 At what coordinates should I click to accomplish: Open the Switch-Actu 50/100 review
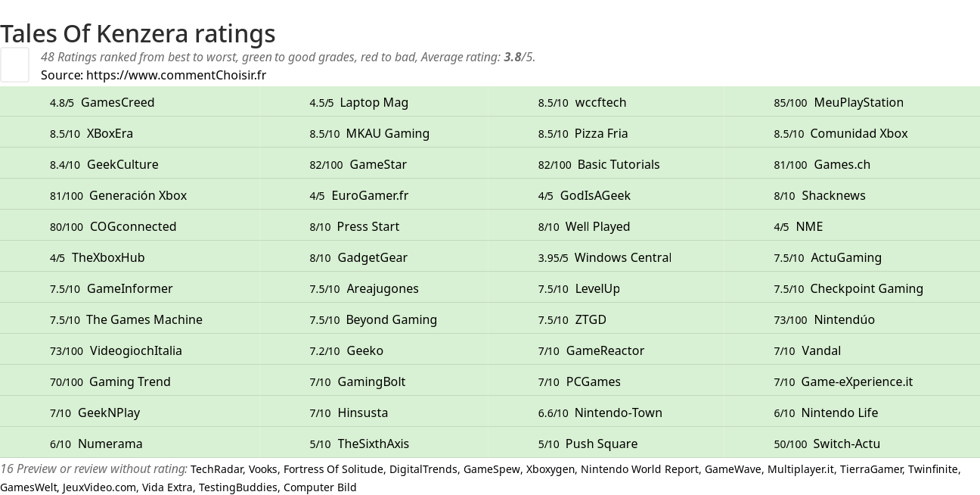pyautogui.click(x=826, y=444)
